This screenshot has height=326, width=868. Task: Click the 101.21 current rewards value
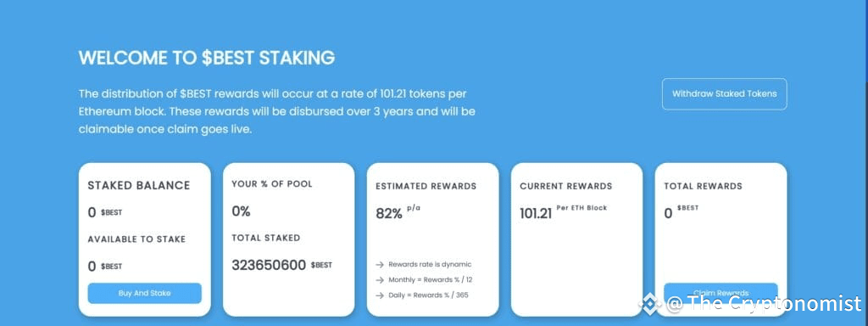tap(536, 213)
